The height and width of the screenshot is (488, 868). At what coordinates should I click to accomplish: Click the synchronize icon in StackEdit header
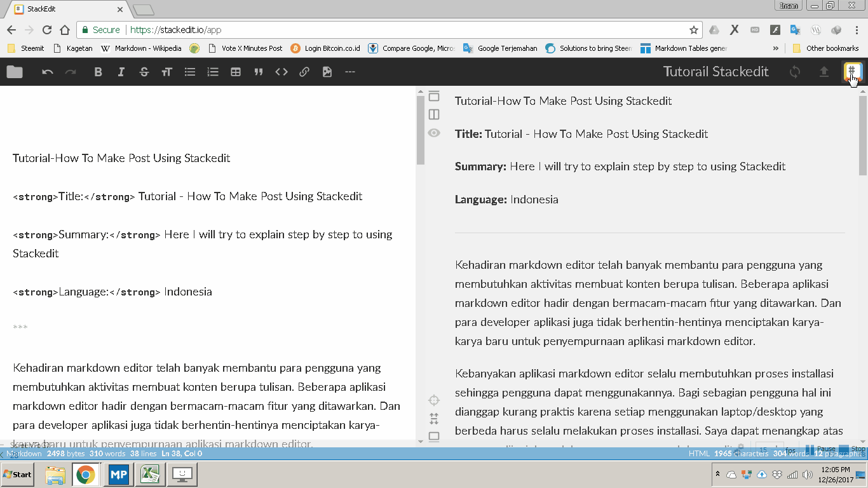coord(794,72)
